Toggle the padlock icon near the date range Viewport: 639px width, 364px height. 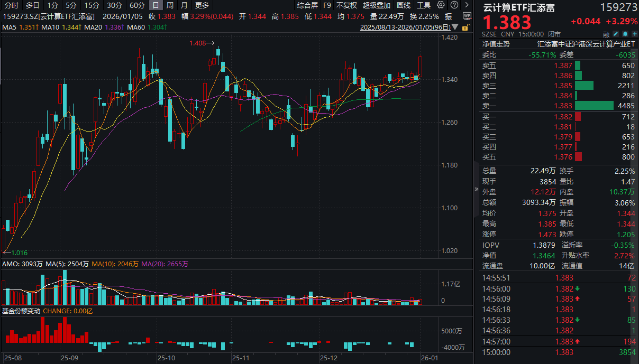click(465, 28)
